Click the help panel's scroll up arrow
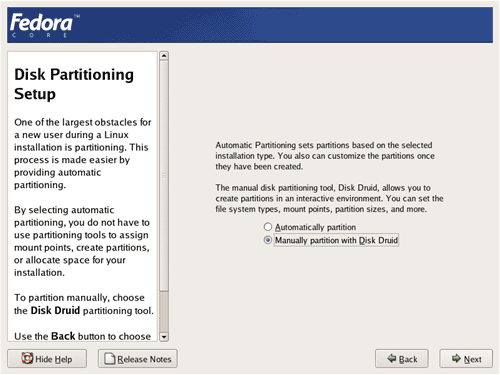Screen dimensions: 500x375 164,56
